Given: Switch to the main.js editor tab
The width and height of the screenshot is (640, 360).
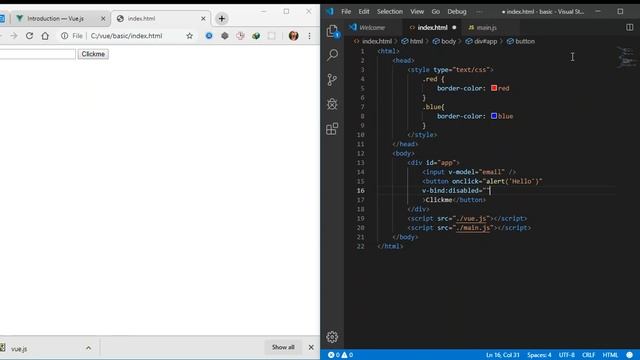Looking at the screenshot, I should pos(486,27).
